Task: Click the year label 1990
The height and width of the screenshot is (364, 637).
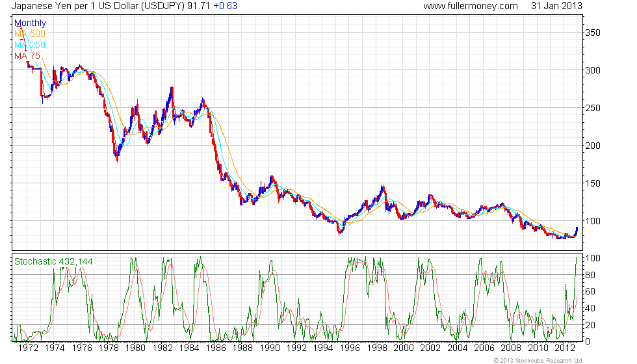Action: click(x=269, y=348)
